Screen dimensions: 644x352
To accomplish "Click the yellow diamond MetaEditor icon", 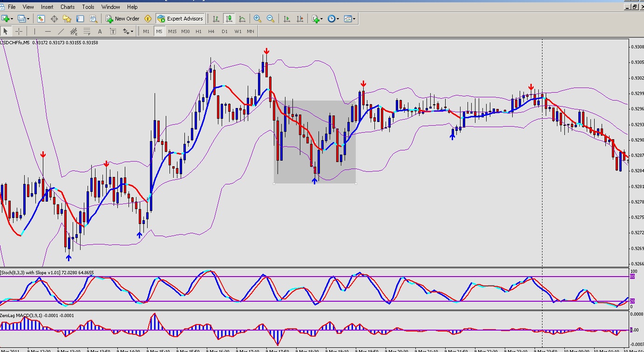I will 148,19.
